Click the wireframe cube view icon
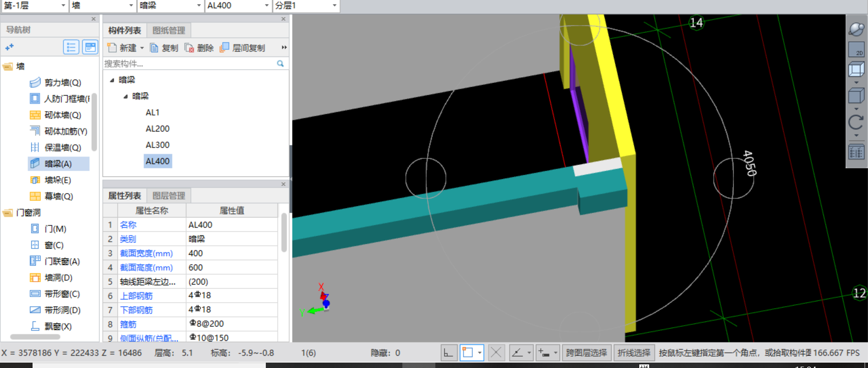Viewport: 868px width, 368px height. coord(856,70)
